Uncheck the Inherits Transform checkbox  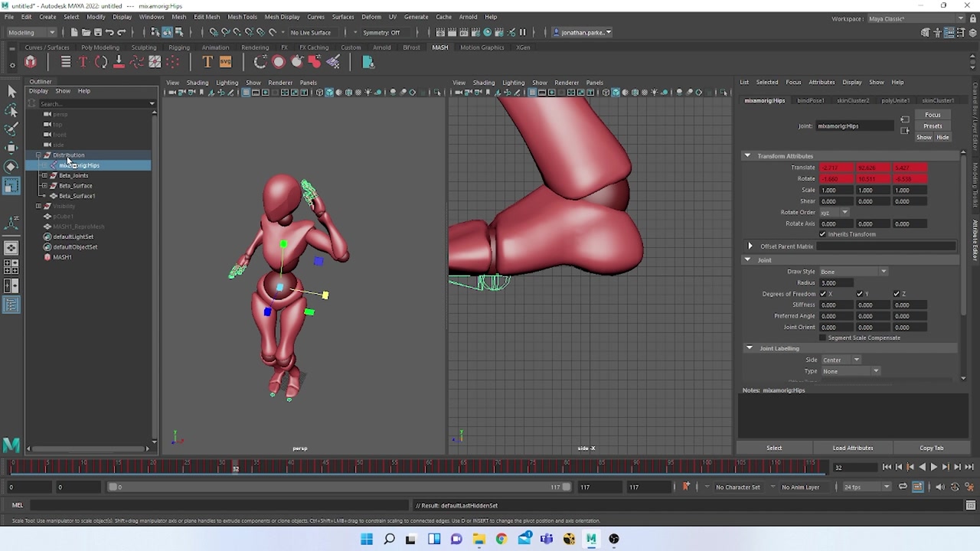click(823, 234)
